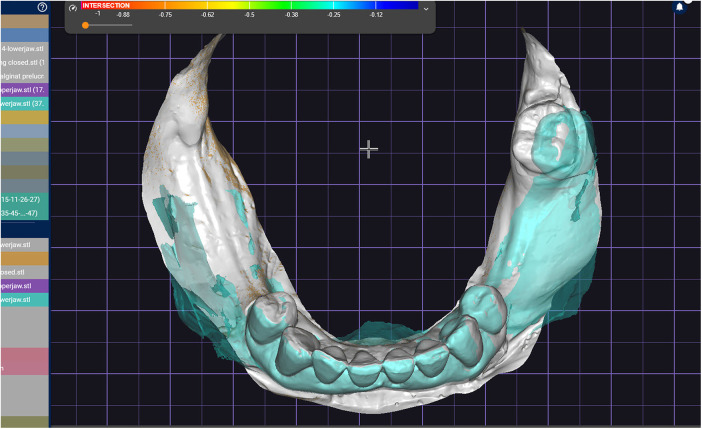Viewport: 702px width, 429px height.
Task: Adjust the orange intersection threshold slider
Action: [85, 26]
